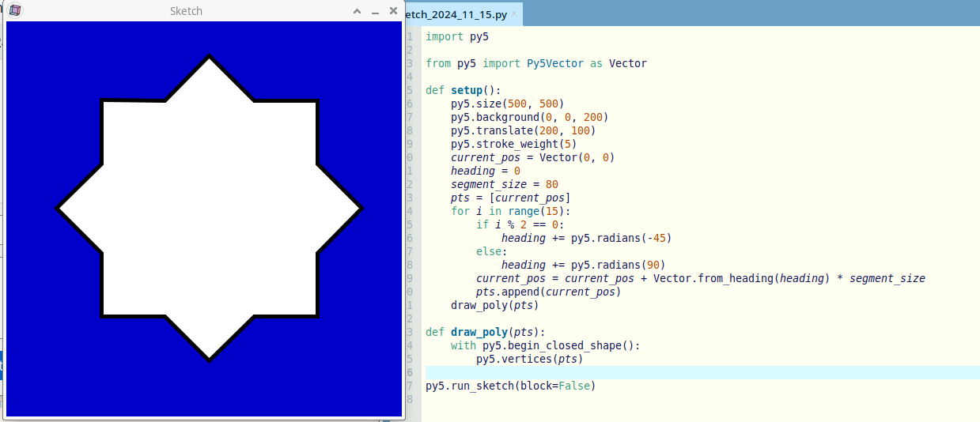
Task: Close the sketch_2024_11_15.py editor tab
Action: click(x=514, y=14)
